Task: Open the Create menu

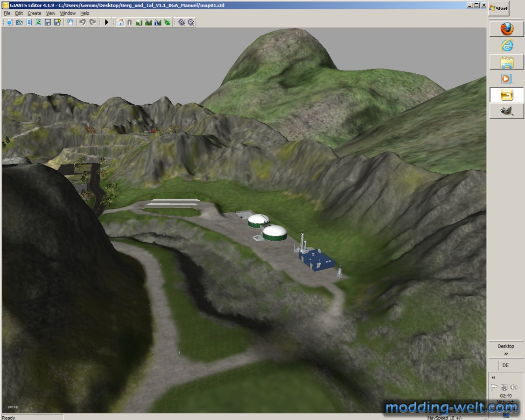Action: [x=34, y=13]
